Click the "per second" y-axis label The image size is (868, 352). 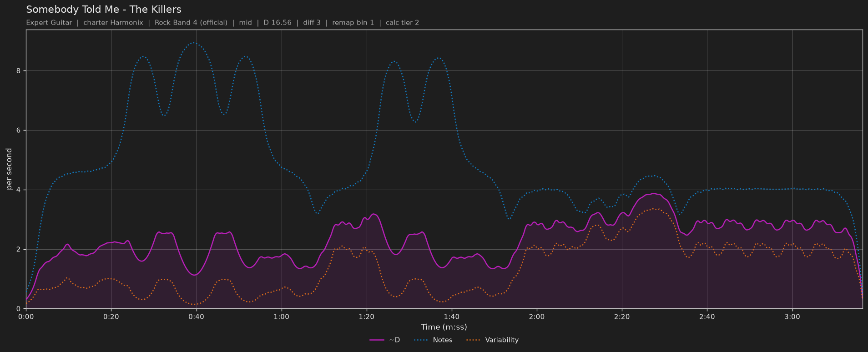[9, 169]
